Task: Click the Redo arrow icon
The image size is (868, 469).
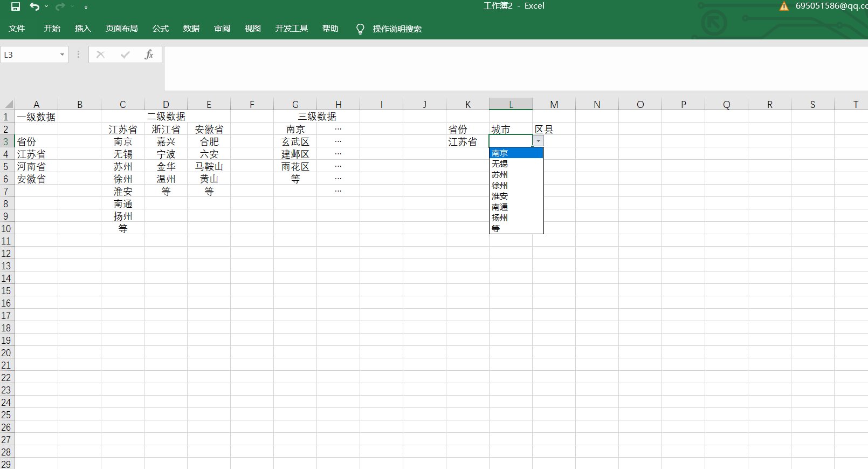Action: click(60, 6)
